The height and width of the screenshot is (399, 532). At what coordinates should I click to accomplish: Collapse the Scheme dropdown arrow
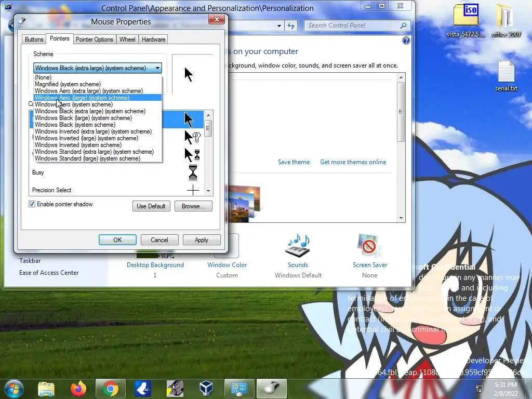coord(157,68)
